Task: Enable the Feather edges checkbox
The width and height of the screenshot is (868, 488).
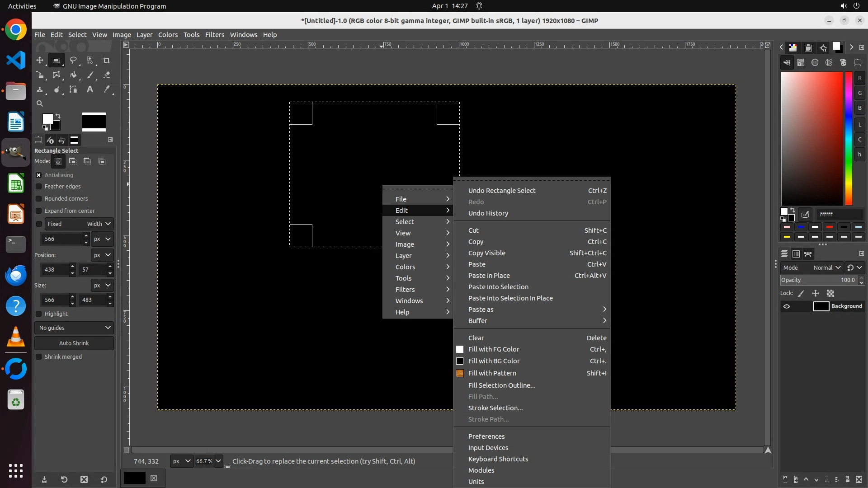Action: click(x=39, y=187)
